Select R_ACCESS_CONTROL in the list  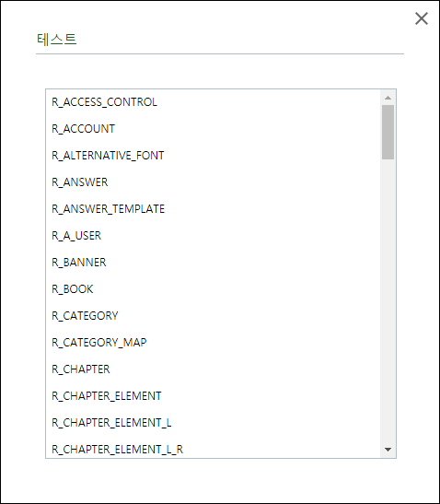coord(213,102)
